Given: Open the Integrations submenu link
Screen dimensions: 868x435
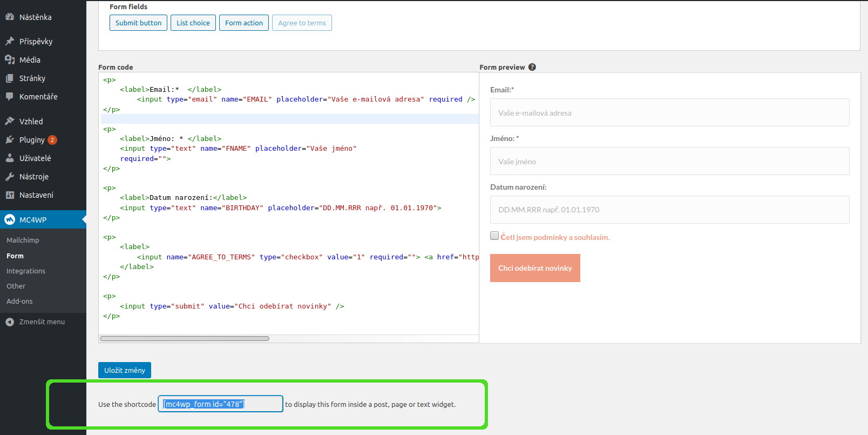Looking at the screenshot, I should 26,271.
